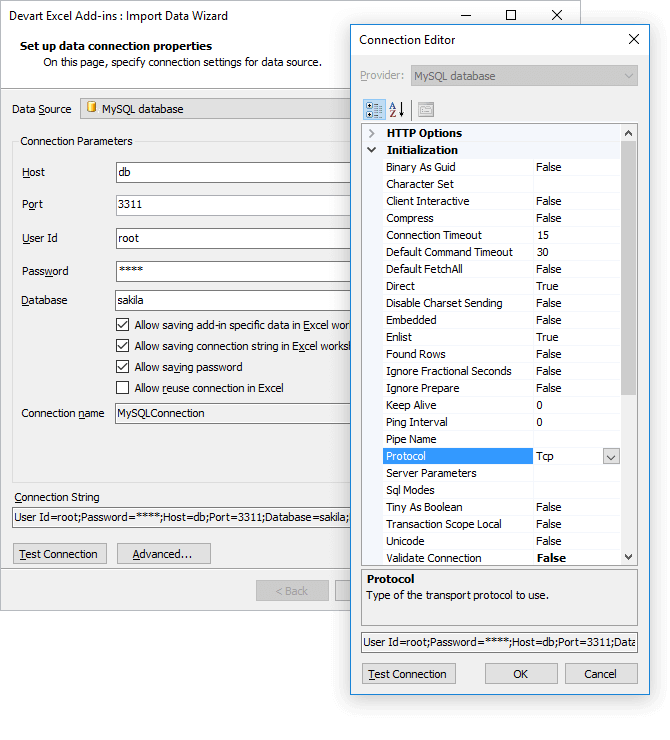Image resolution: width=670 pixels, height=740 pixels.
Task: Expand the HTTP Options category
Action: 372,133
